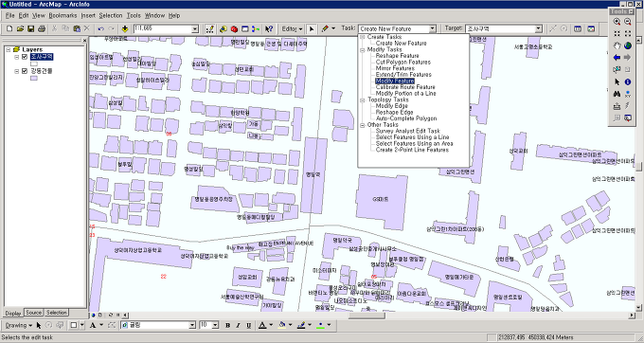The image size is (644, 343).
Task: Open the Bookmarks menu
Action: [x=63, y=15]
